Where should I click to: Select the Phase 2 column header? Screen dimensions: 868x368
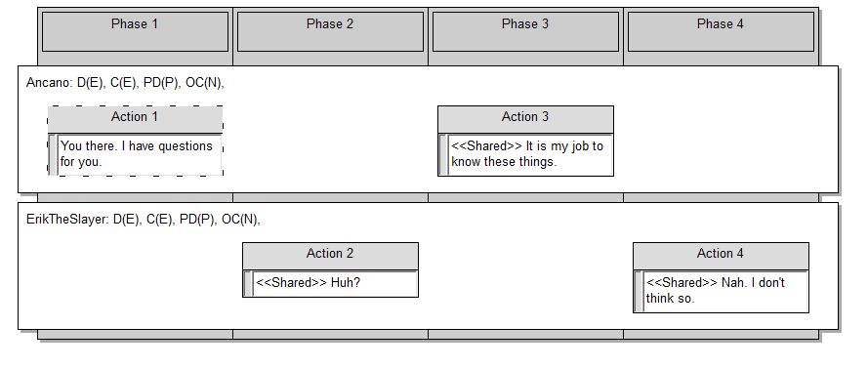(x=330, y=31)
